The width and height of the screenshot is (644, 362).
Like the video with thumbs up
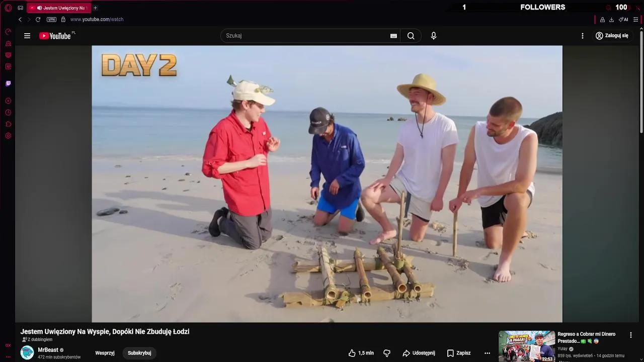point(361,353)
